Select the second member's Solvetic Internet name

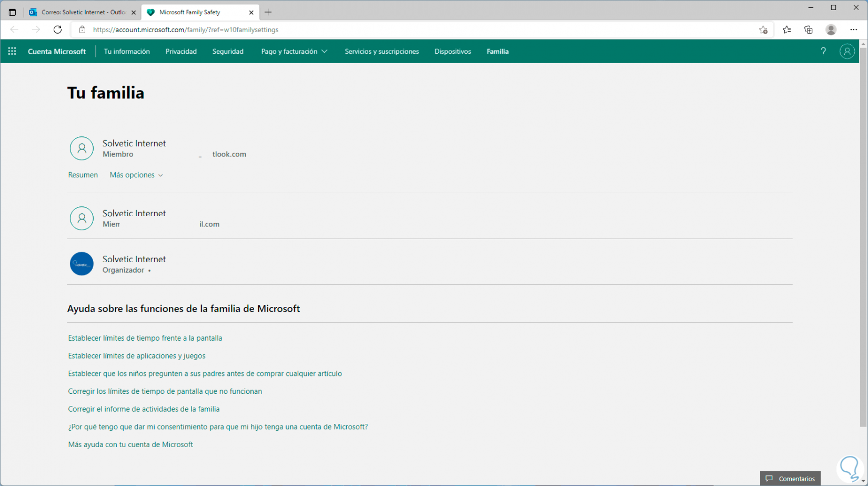coord(134,213)
